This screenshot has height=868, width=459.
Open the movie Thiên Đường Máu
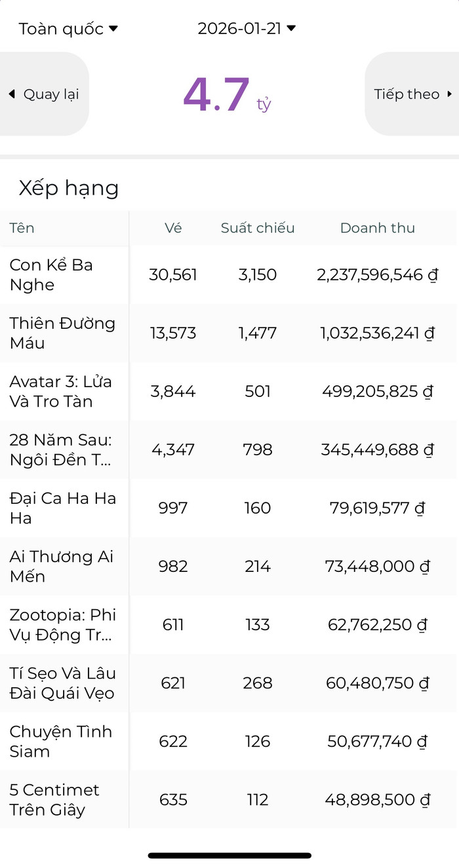tap(62, 333)
